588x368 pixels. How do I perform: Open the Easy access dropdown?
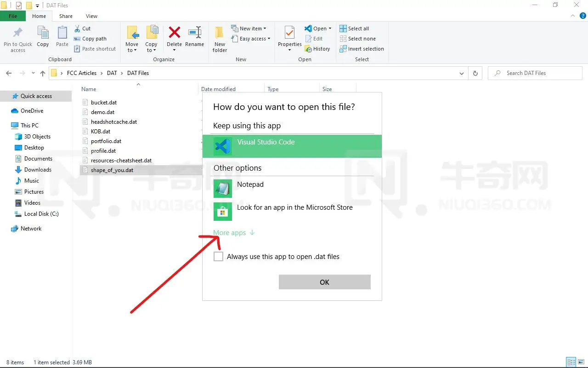250,39
